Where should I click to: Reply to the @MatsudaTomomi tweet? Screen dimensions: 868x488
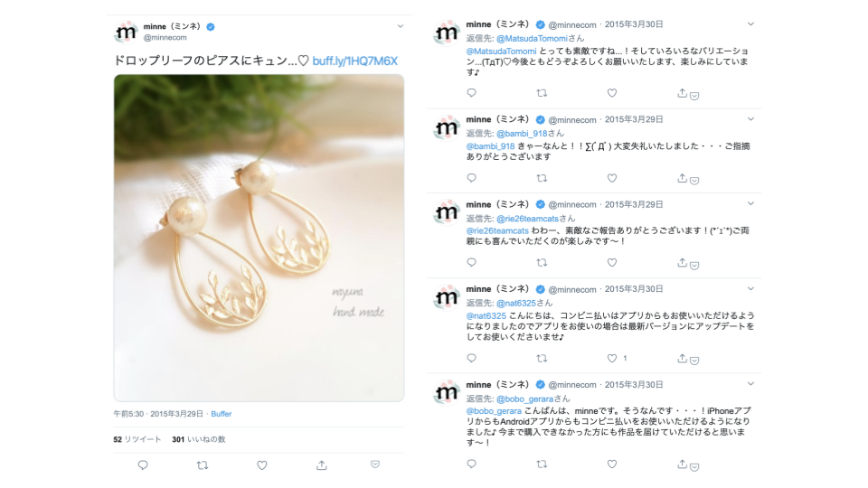(472, 93)
